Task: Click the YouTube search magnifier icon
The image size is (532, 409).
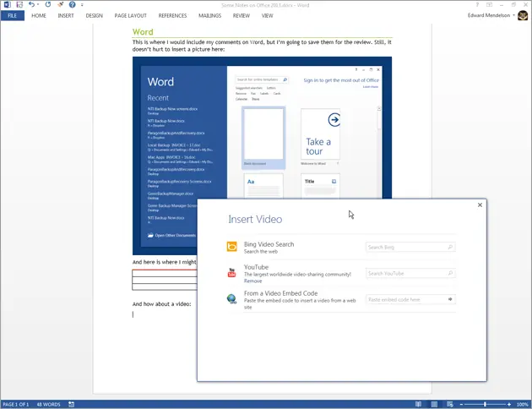Action: click(x=450, y=273)
